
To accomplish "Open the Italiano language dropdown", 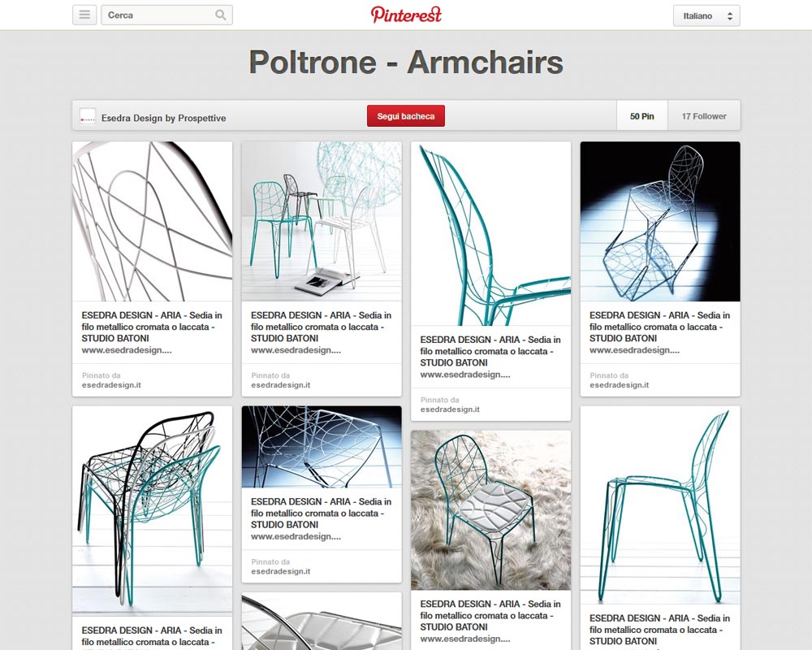I will point(706,15).
